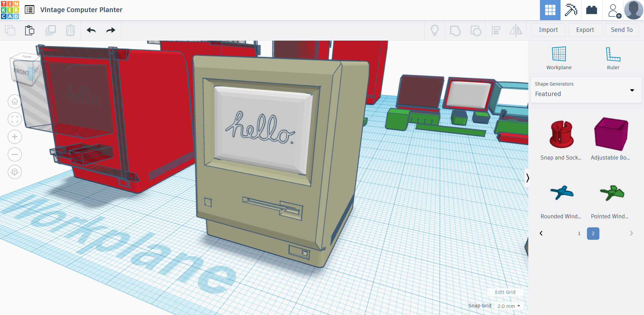Go to shapes page 1
644x315 pixels.
[x=579, y=233]
